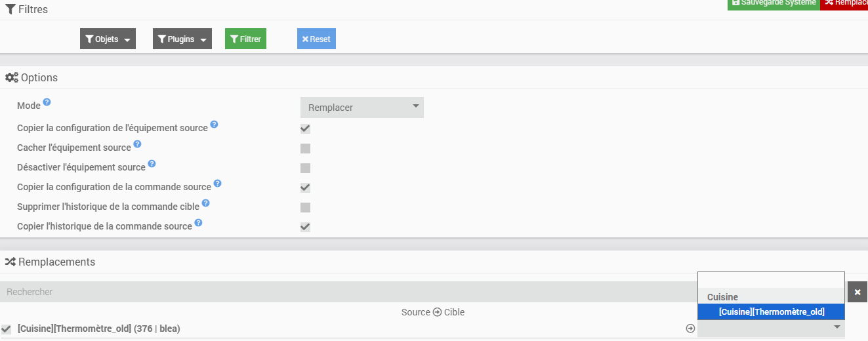Click the X button beside search bar
This screenshot has width=868, height=341.
pyautogui.click(x=857, y=292)
